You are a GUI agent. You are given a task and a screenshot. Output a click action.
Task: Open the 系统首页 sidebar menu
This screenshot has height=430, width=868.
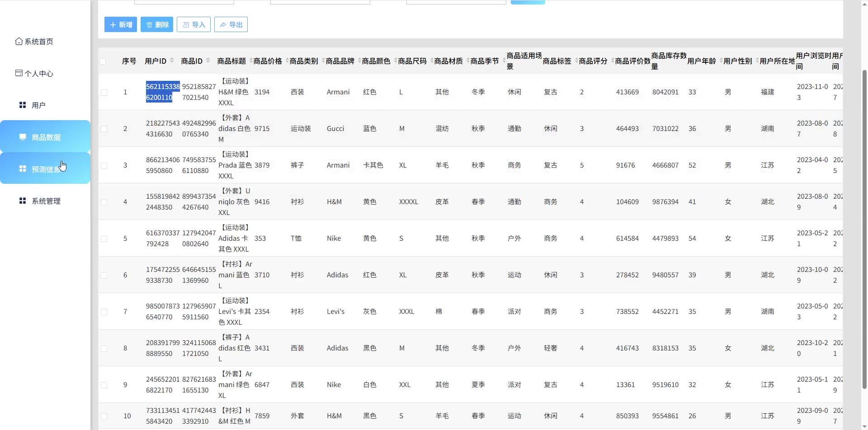34,42
